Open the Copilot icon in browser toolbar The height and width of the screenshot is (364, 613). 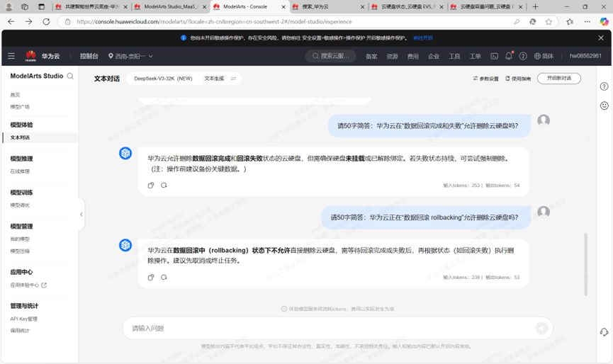604,21
